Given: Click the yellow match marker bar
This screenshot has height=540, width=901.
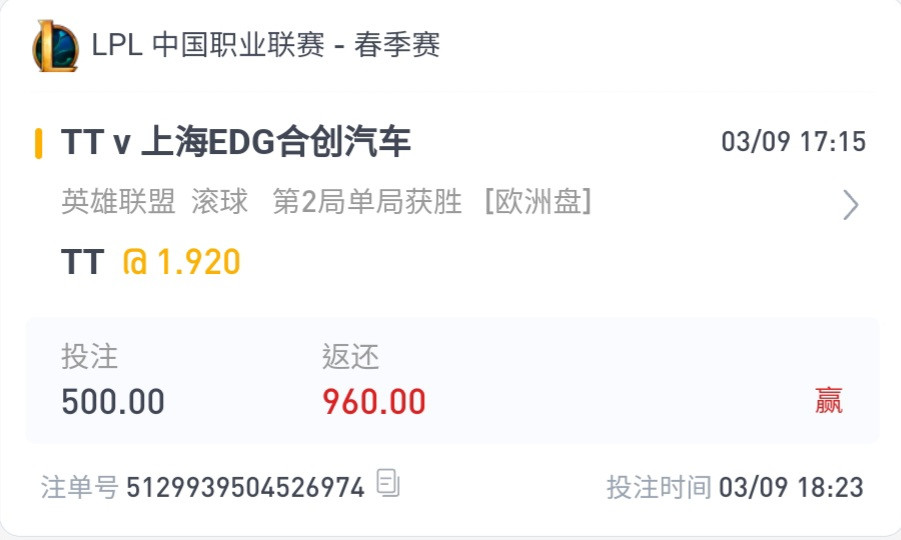Looking at the screenshot, I should 38,143.
